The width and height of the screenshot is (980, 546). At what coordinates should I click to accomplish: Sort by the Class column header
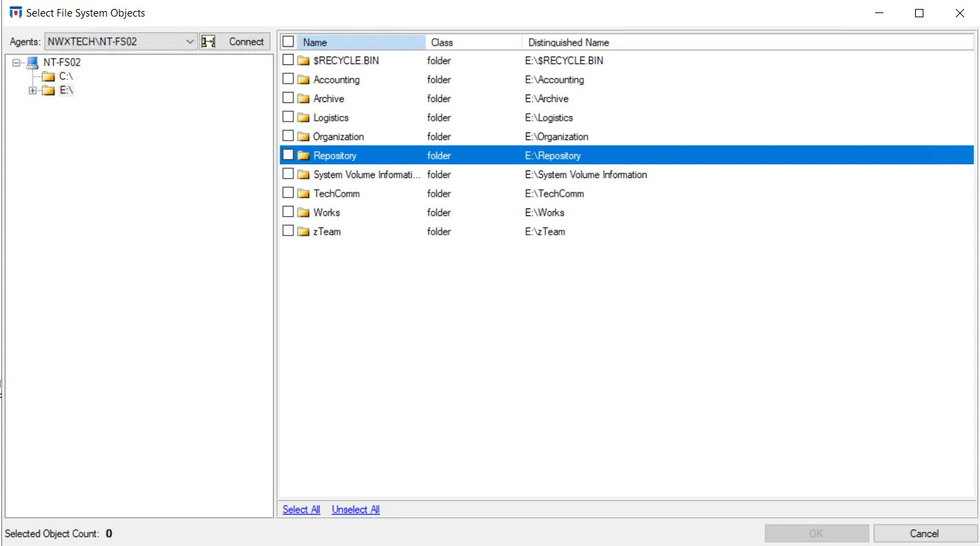(473, 42)
